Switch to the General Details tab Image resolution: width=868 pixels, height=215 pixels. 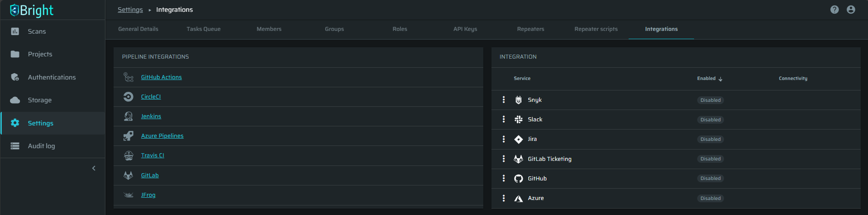(x=138, y=29)
